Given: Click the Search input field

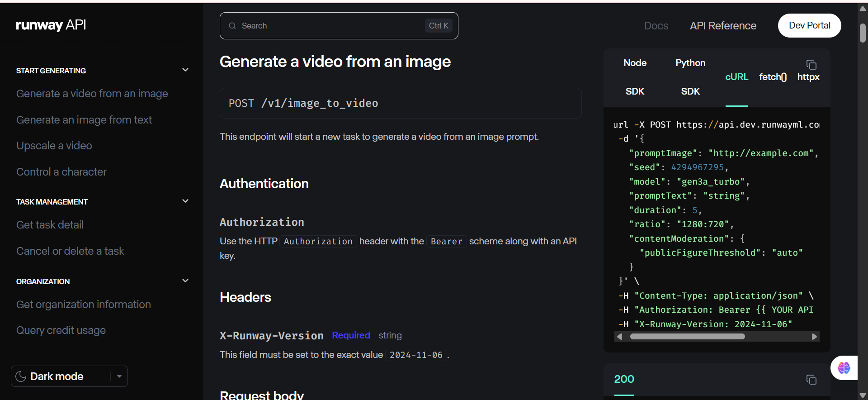Looking at the screenshot, I should (x=339, y=26).
